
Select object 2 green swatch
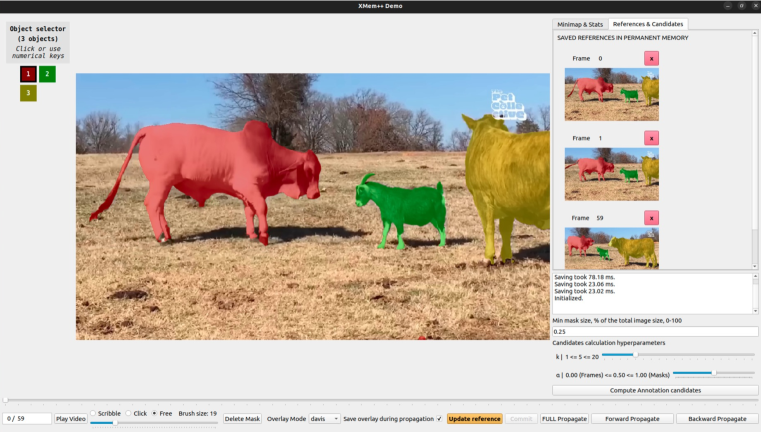pyautogui.click(x=47, y=74)
